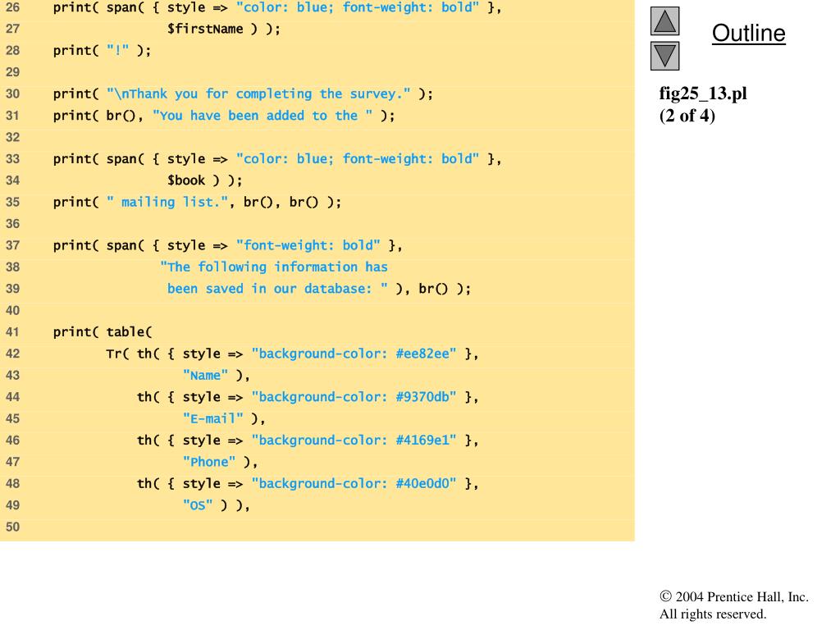
Task: Click the #4169e1 color value
Action: tap(422, 441)
